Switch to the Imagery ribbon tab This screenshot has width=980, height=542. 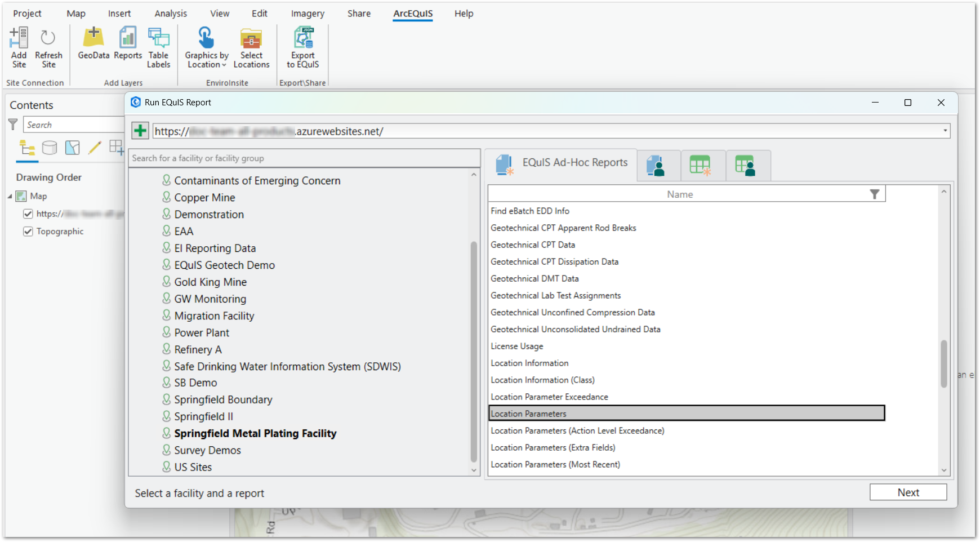point(308,14)
